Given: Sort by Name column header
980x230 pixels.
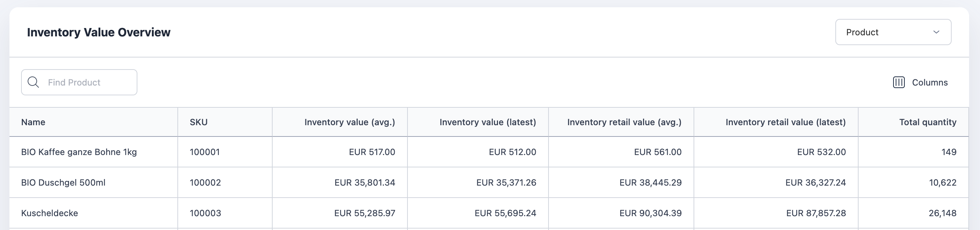Looking at the screenshot, I should [x=33, y=122].
